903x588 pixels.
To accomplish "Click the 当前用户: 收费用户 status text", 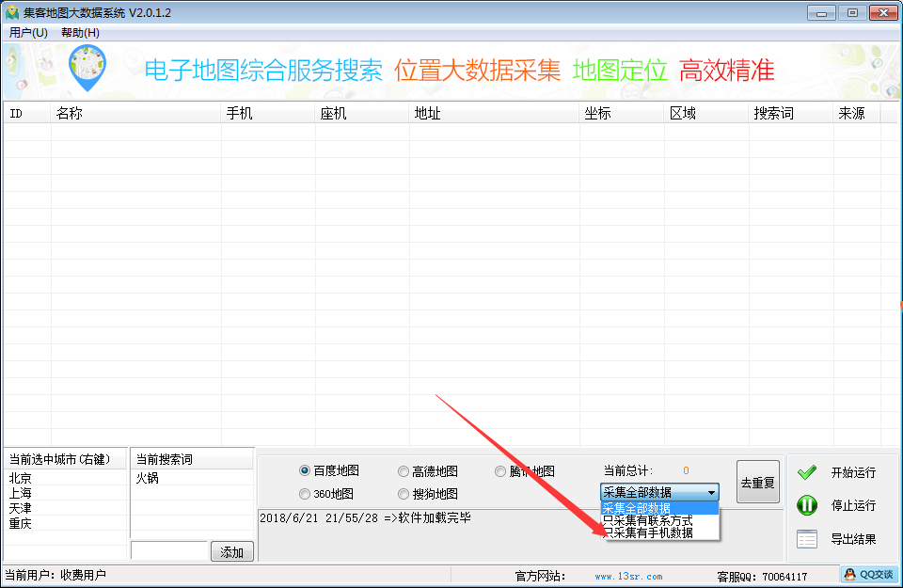I will coord(55,575).
